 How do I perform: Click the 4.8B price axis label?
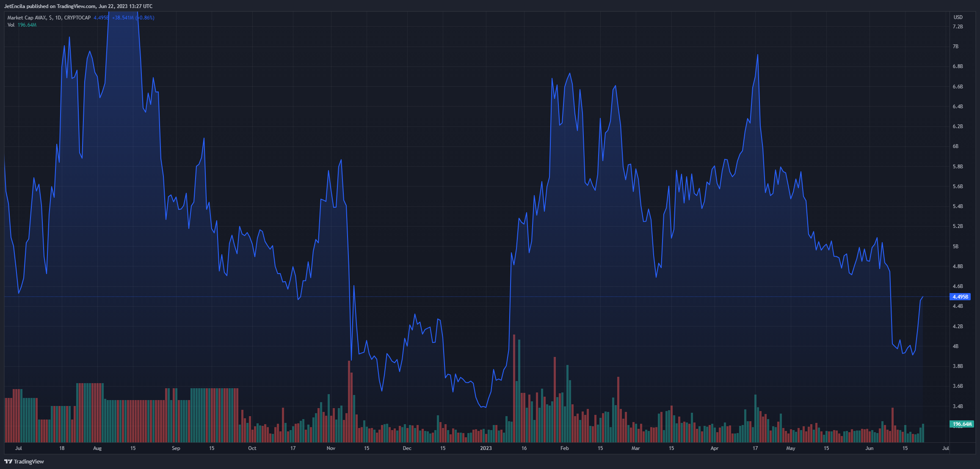point(958,266)
